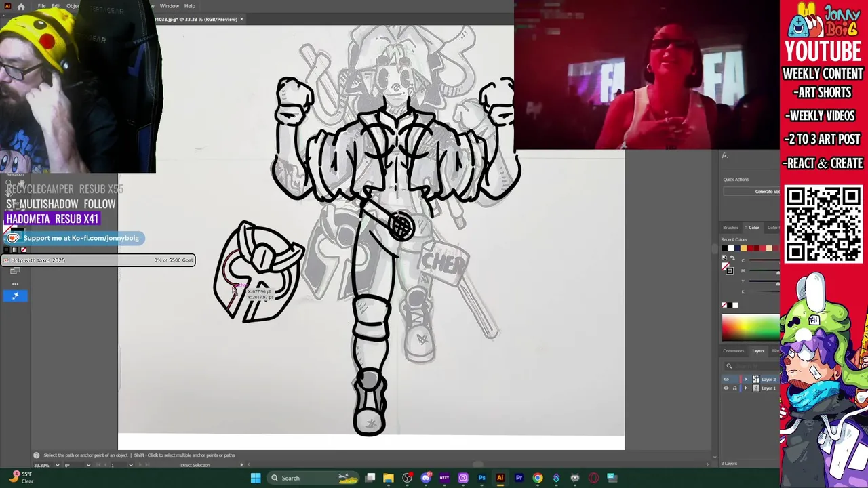Open Task View from the taskbar
This screenshot has width=868, height=488.
coord(370,478)
